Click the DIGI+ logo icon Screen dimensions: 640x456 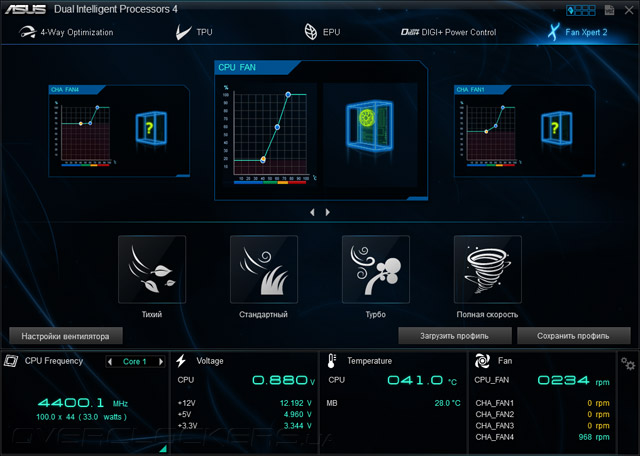pos(410,32)
